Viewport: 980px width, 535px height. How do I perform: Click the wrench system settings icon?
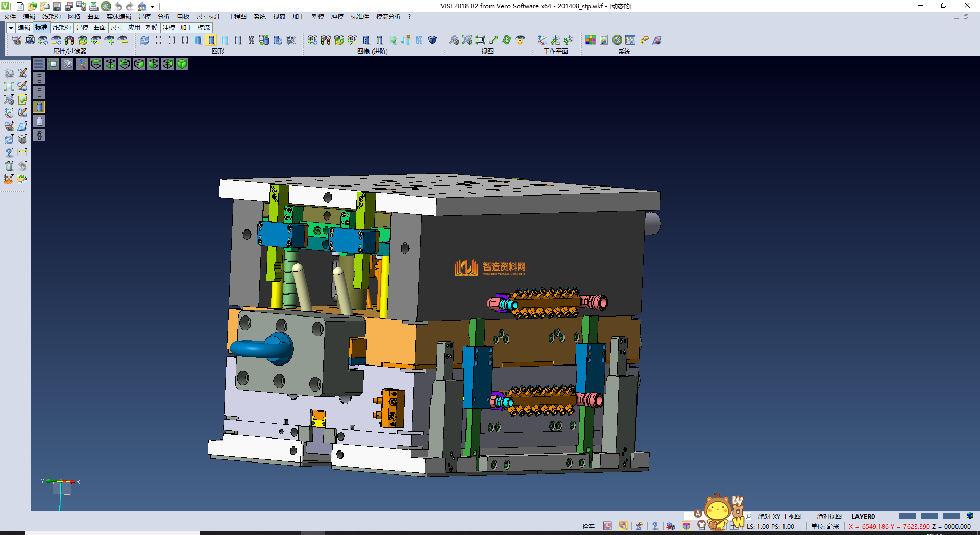[x=617, y=40]
